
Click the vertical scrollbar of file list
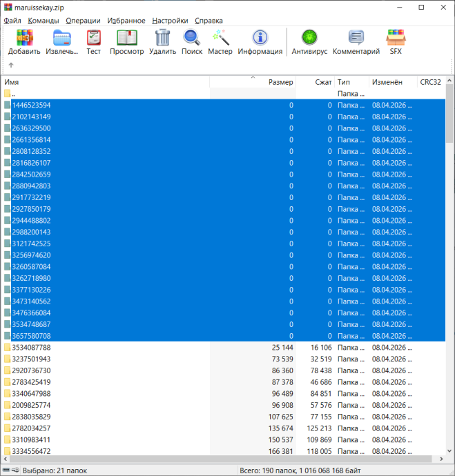click(x=449, y=276)
